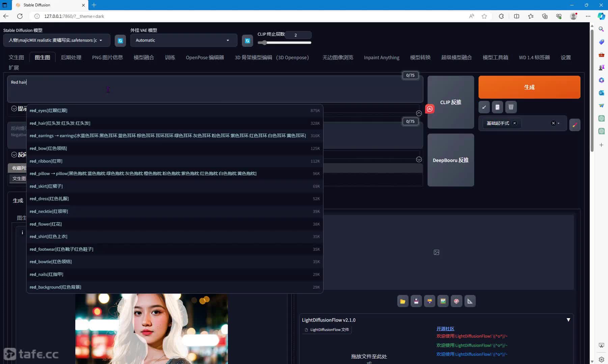Click the LightDiffusionFlow 文件 button

coord(327,330)
